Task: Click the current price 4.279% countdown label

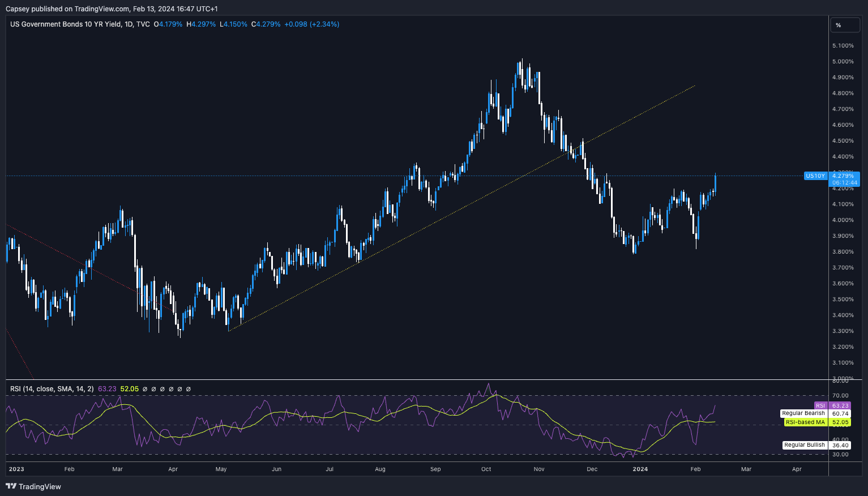Action: pos(845,179)
